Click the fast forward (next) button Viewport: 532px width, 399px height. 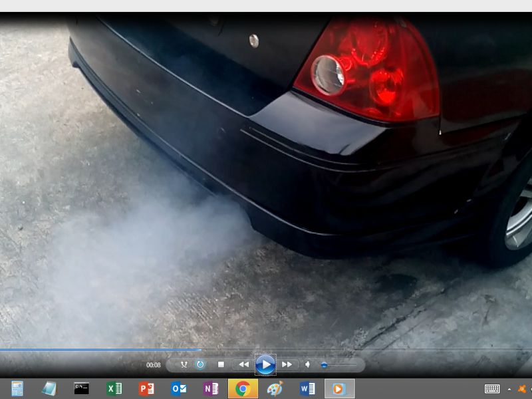(x=287, y=364)
